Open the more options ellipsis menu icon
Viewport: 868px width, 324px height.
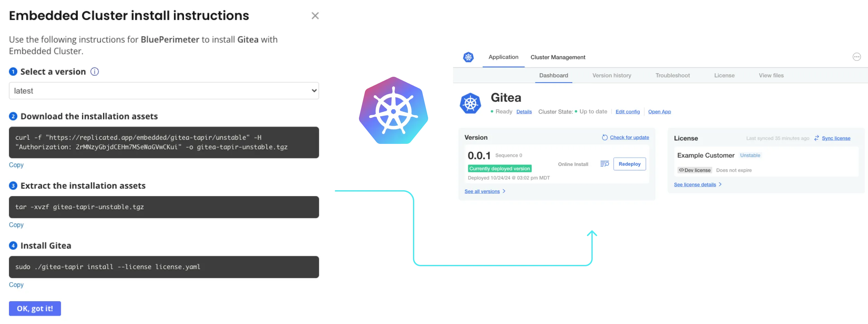(x=857, y=57)
